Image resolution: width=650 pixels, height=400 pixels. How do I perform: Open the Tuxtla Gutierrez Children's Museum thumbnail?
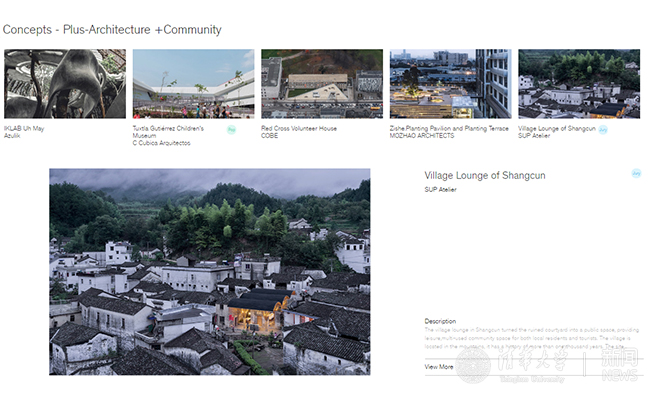coord(193,84)
